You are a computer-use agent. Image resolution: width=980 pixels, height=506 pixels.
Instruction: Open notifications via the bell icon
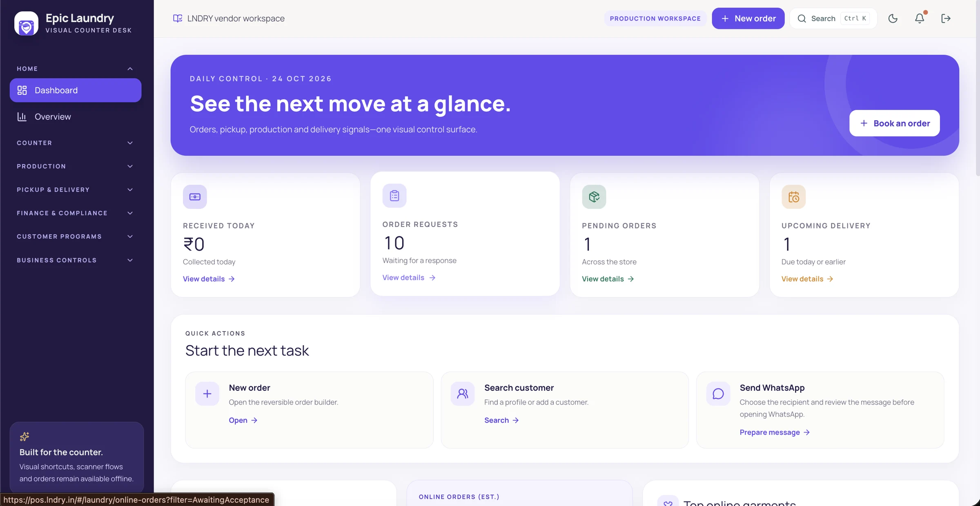tap(920, 18)
